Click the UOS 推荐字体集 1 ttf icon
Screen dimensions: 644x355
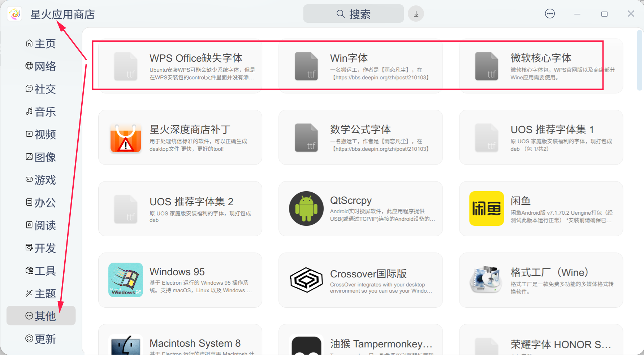(x=487, y=137)
